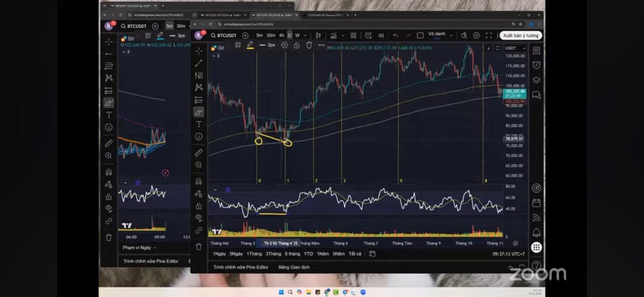Select the trend line tool in front window

199,63
